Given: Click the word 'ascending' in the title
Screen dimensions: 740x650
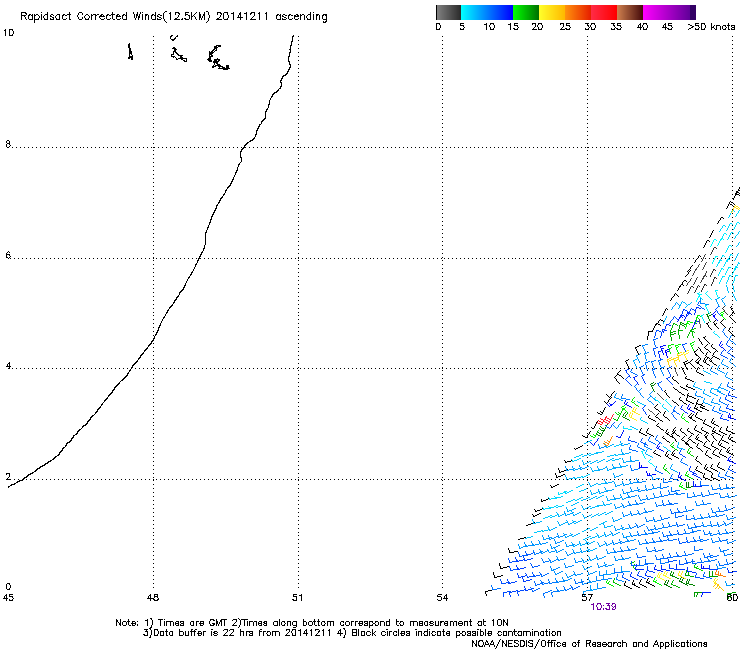Looking at the screenshot, I should pyautogui.click(x=301, y=17).
